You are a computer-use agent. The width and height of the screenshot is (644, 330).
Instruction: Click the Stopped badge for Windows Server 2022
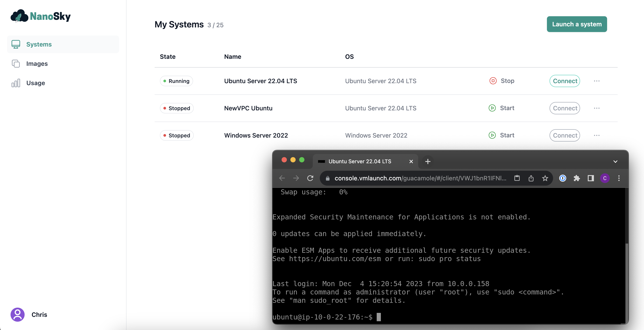coord(177,135)
